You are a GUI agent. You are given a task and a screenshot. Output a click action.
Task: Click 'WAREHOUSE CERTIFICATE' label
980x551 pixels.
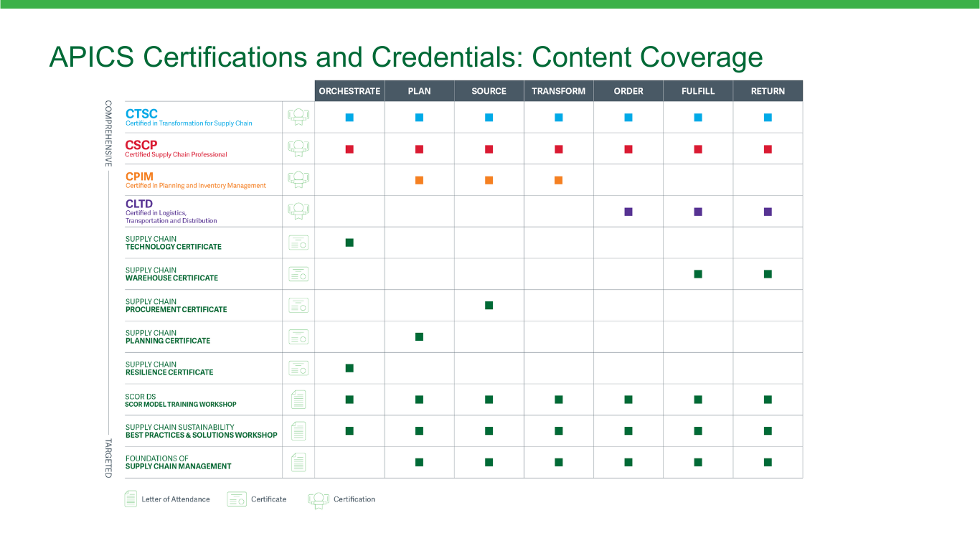click(171, 278)
